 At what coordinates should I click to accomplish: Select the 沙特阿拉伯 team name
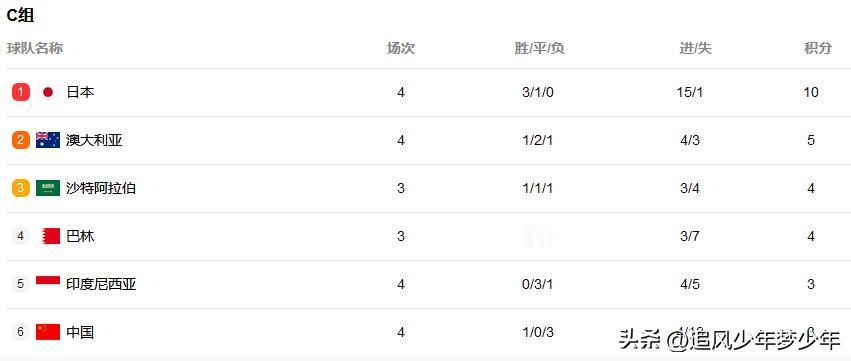click(x=101, y=188)
